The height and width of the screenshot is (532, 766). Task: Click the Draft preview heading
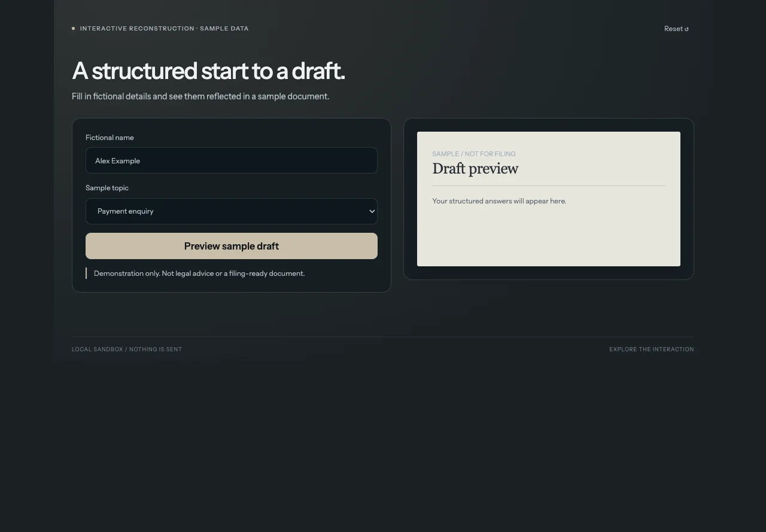pyautogui.click(x=475, y=169)
